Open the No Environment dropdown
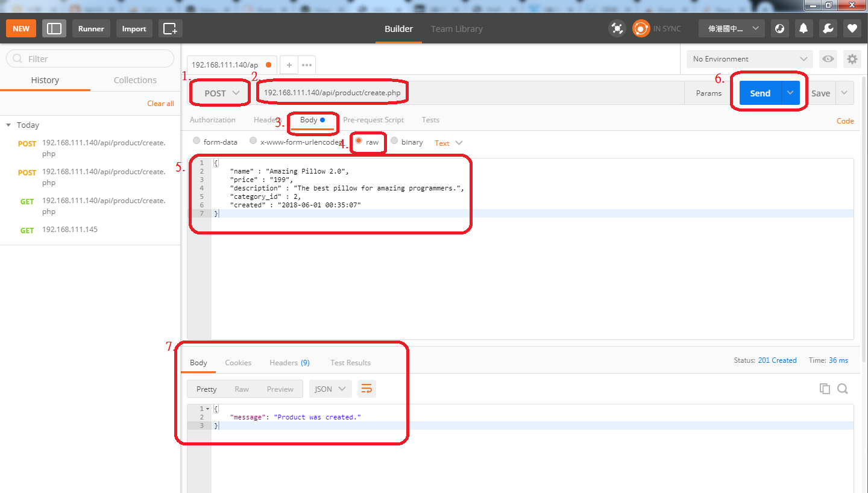The width and height of the screenshot is (868, 493). (x=749, y=58)
